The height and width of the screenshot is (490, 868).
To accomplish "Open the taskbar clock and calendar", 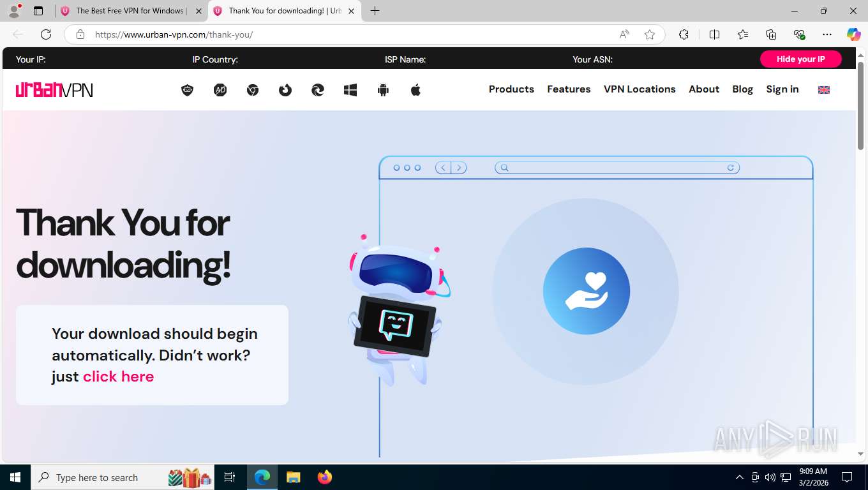I will [813, 477].
